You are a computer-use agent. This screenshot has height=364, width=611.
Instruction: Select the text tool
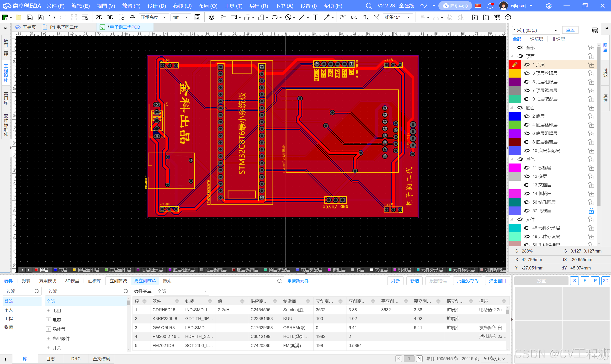[x=315, y=17]
